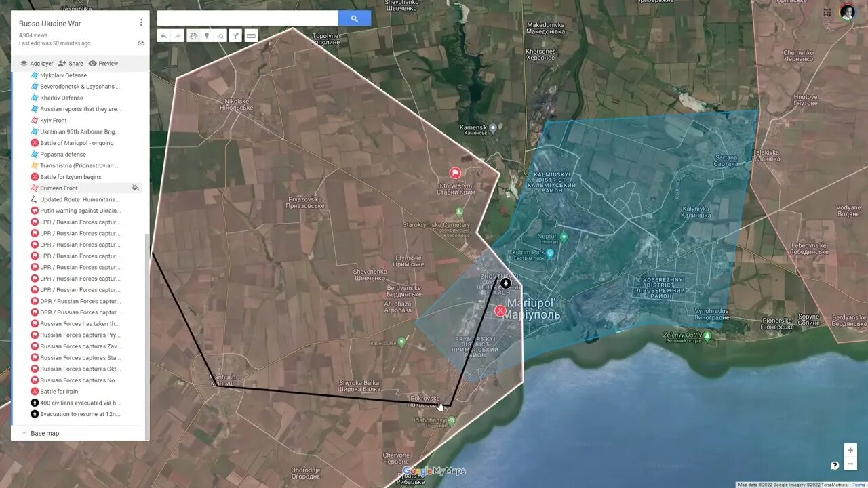Select Crimean Front list item

58,188
